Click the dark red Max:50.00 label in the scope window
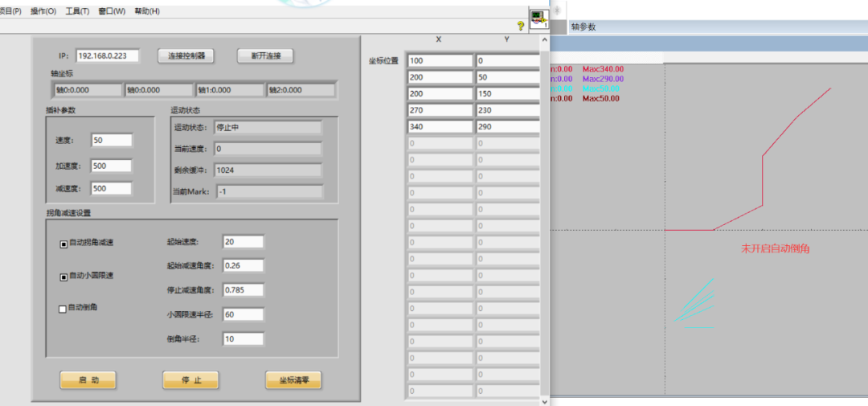Screen dimensions: 868x406 click(600, 98)
